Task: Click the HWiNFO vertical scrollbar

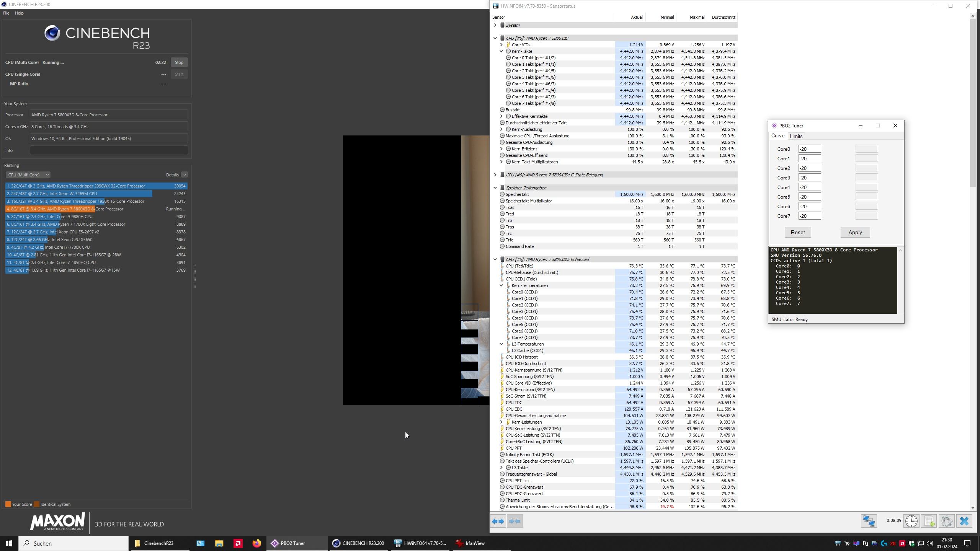Action: click(973, 103)
